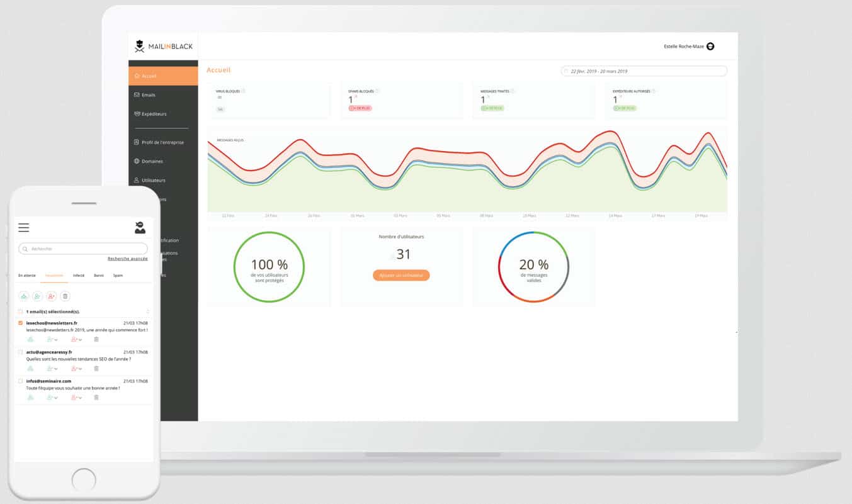
Task: Click the number of users value 31
Action: 403,254
